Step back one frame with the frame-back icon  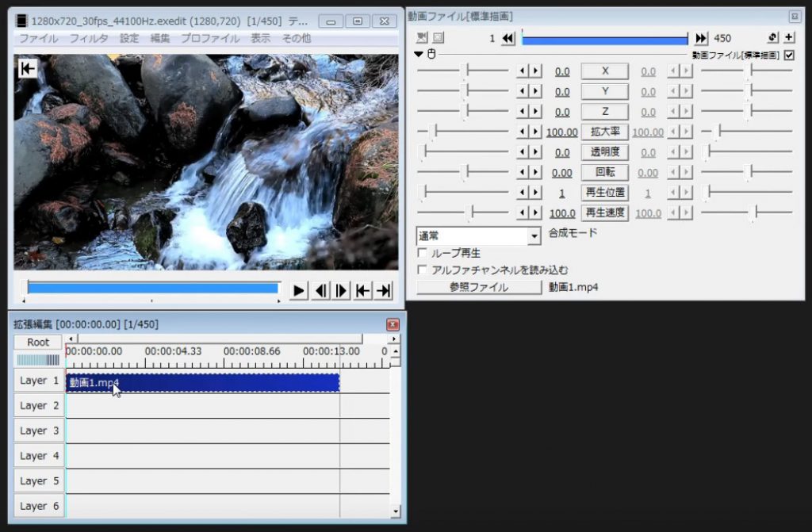[x=320, y=290]
